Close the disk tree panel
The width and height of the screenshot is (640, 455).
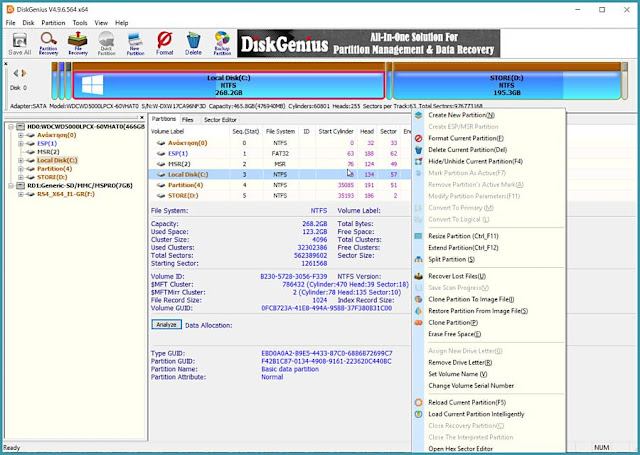(x=142, y=118)
